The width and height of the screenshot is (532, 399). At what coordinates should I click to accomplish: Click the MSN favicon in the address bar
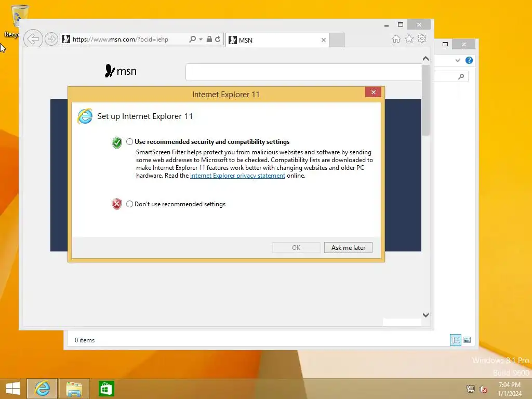[x=66, y=39]
